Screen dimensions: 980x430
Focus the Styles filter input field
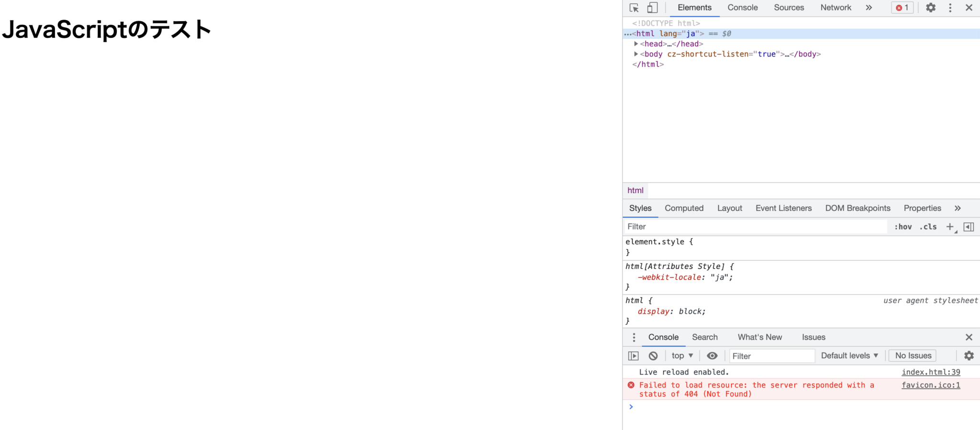tap(755, 227)
